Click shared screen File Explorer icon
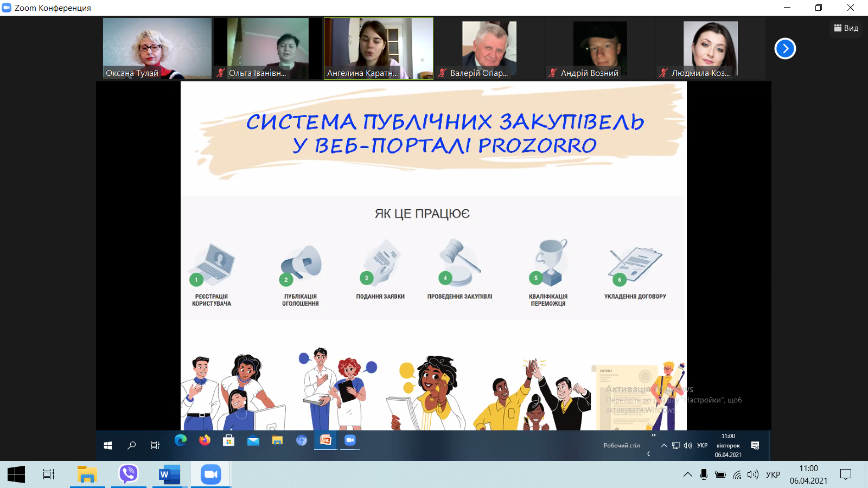 (277, 440)
